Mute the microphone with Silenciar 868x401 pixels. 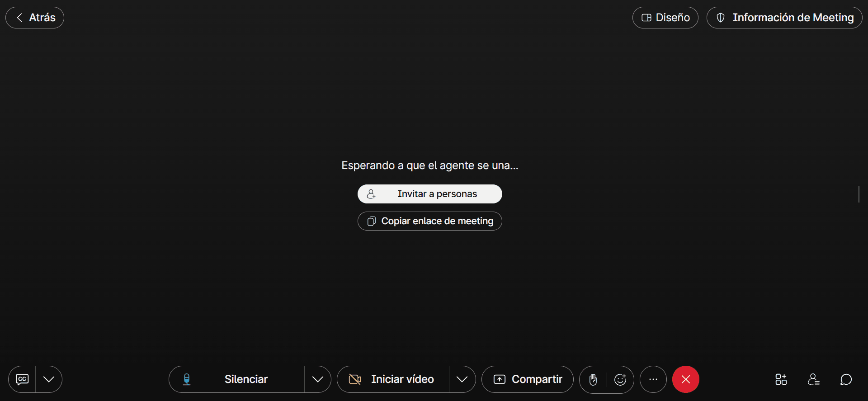tap(237, 379)
